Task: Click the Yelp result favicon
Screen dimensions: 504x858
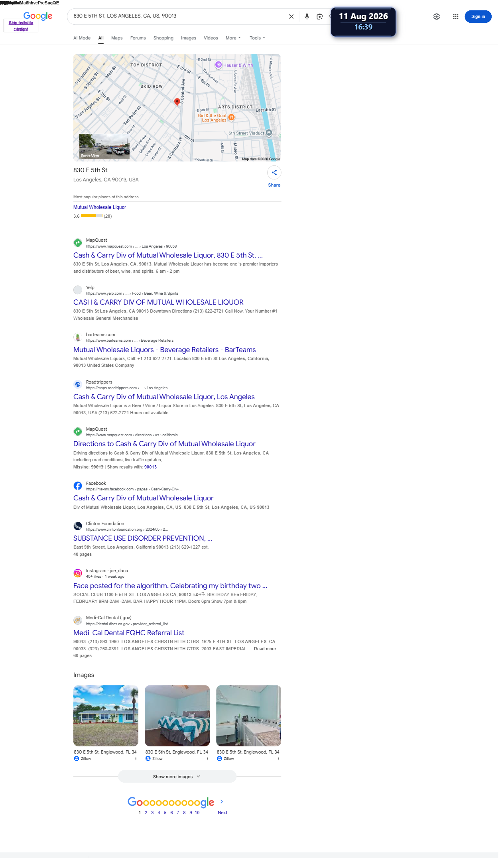Action: coord(78,290)
